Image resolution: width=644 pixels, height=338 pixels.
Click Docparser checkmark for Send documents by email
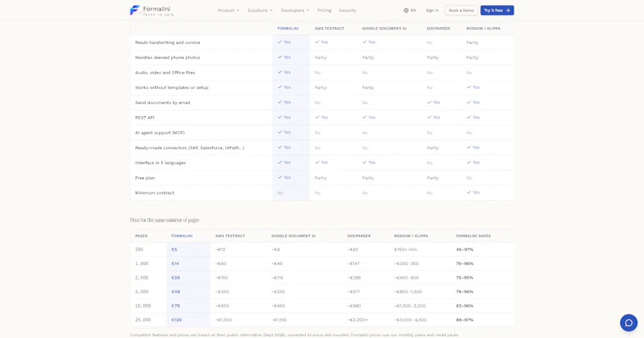430,103
